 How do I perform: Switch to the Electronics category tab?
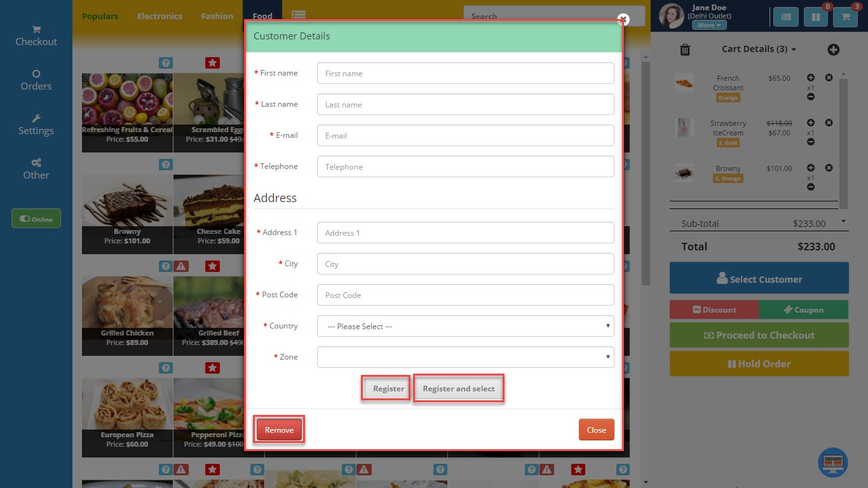pyautogui.click(x=159, y=17)
